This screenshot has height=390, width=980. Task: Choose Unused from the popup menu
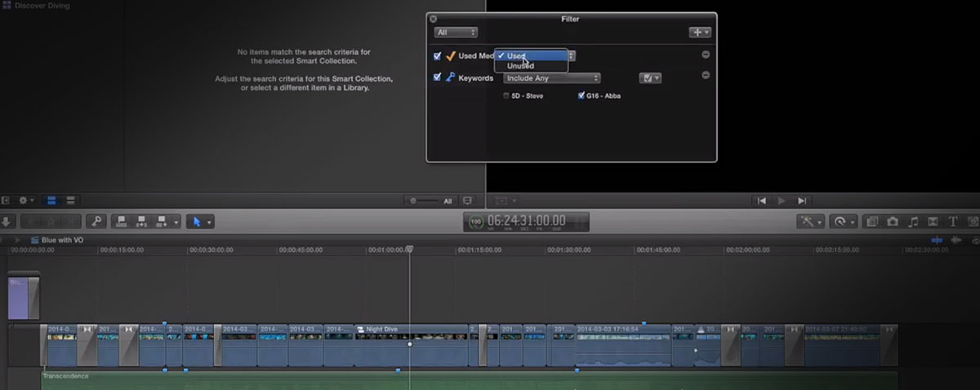pyautogui.click(x=531, y=66)
